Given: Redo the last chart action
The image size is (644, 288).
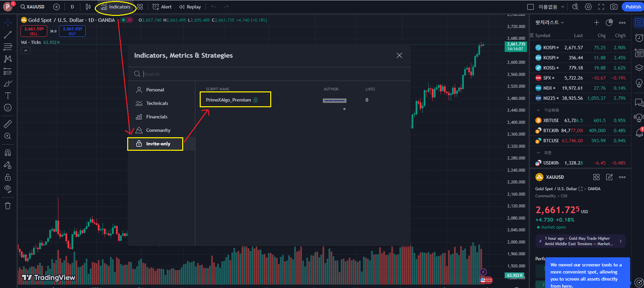Looking at the screenshot, I should point(226,7).
